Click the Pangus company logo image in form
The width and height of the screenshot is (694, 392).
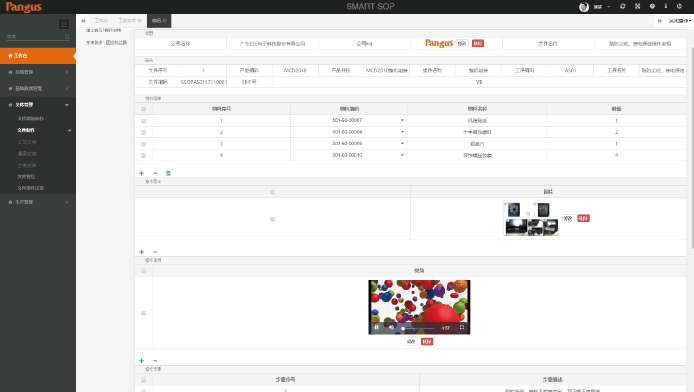(439, 43)
